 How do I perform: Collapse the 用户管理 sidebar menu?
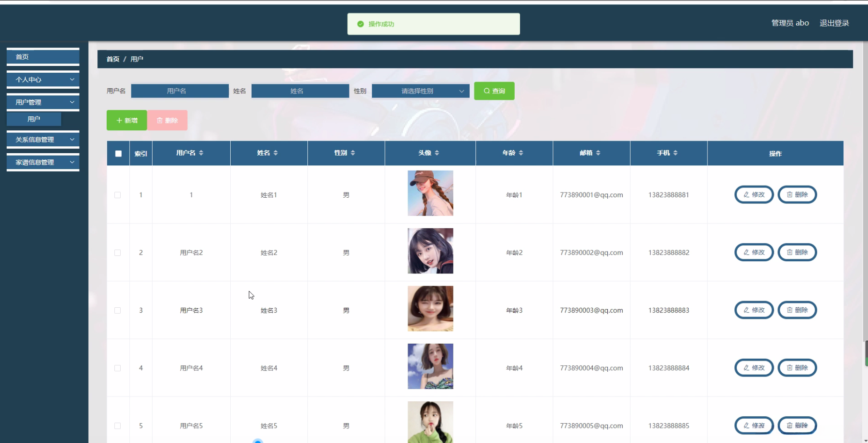43,102
